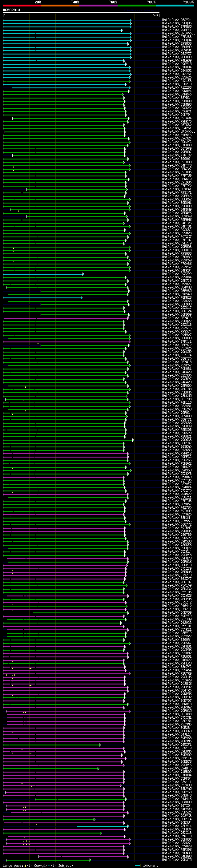
Task: Pick the UniRef100_P42761 sequence label
Action: [x=177, y=74]
